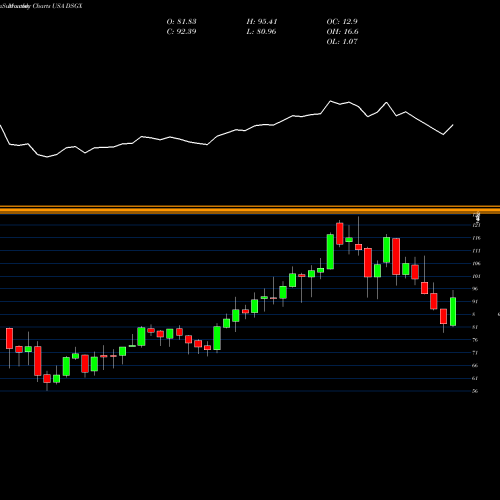The width and height of the screenshot is (500, 500).
Task: Click the end point of the white line
Action: (x=453, y=125)
